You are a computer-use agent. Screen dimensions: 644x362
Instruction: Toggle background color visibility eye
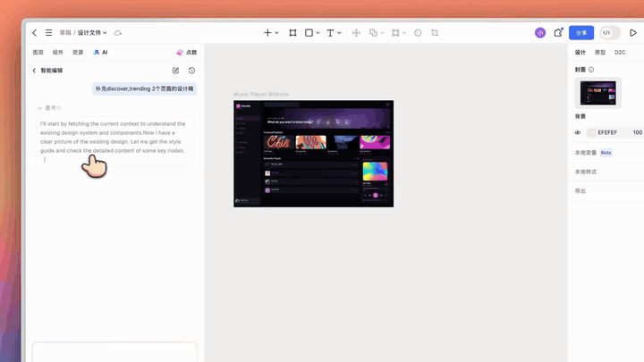click(578, 132)
